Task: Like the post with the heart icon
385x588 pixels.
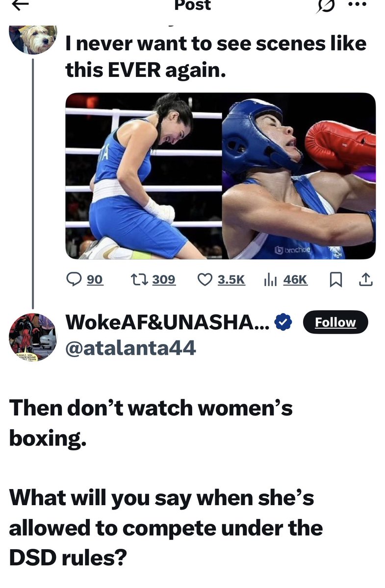Action: tap(204, 279)
